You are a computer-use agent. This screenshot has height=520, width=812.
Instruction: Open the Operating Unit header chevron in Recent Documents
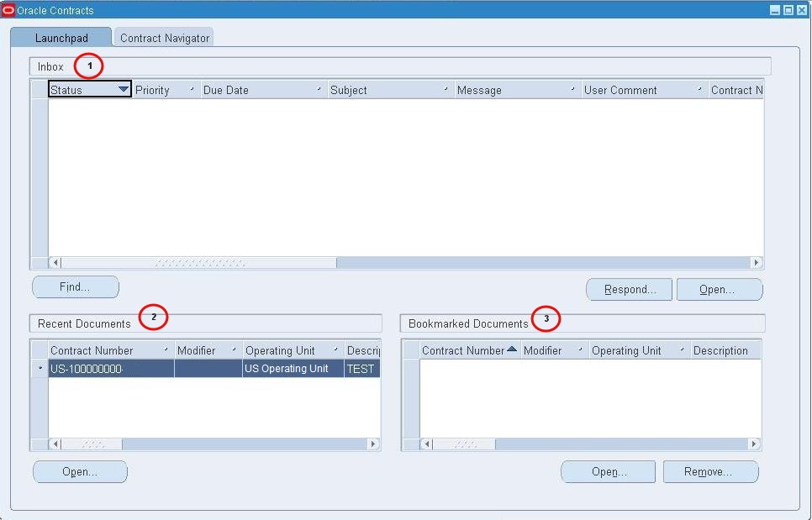click(x=335, y=349)
